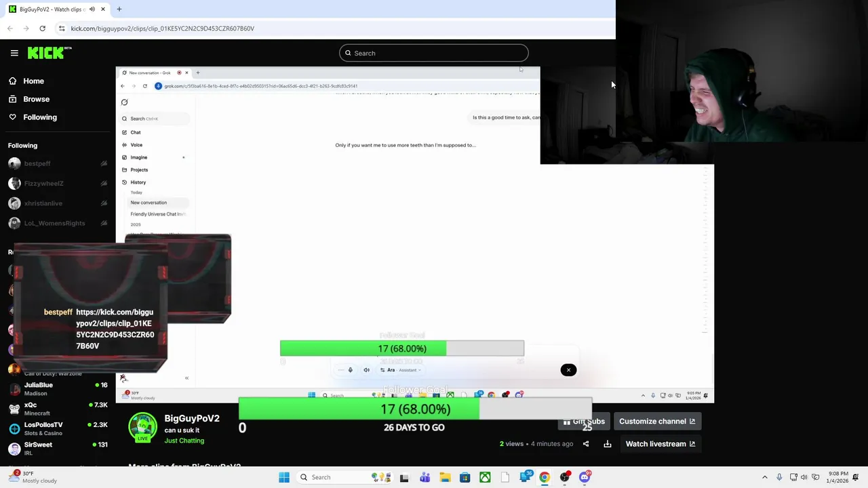Open Friendly Universe Chat history item
Screen dimensions: 868x488
pos(157,214)
